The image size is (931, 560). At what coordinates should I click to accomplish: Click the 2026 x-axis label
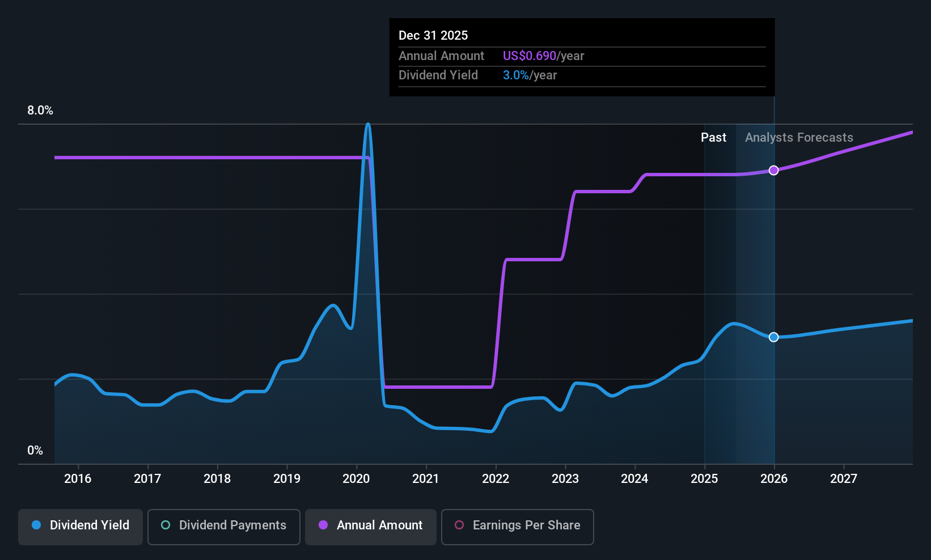tap(774, 479)
